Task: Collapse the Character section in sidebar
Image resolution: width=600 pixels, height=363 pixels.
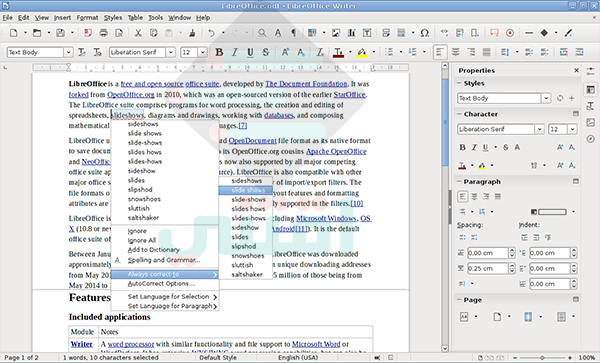Action: coord(459,114)
